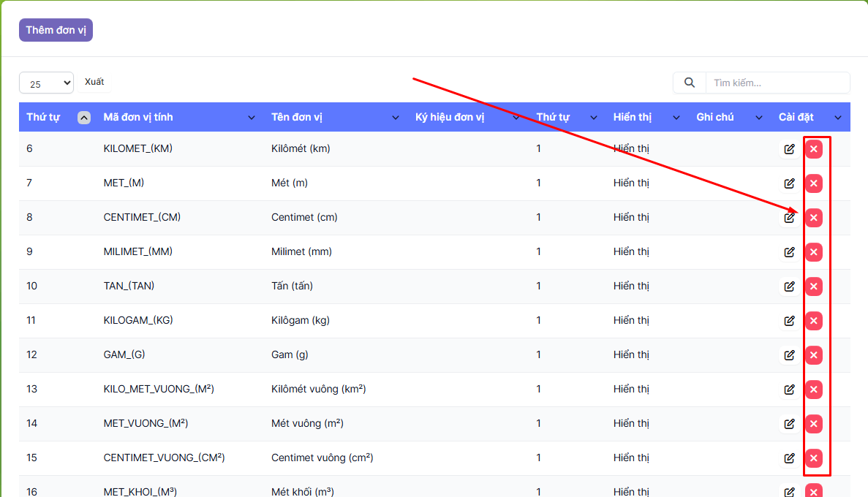Image resolution: width=868 pixels, height=497 pixels.
Task: Click the search magnifier icon
Action: click(689, 83)
